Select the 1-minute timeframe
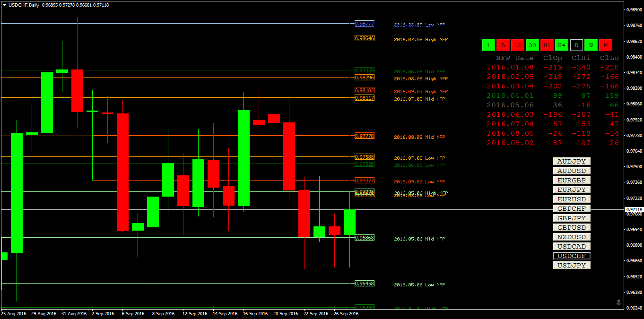 [x=488, y=45]
